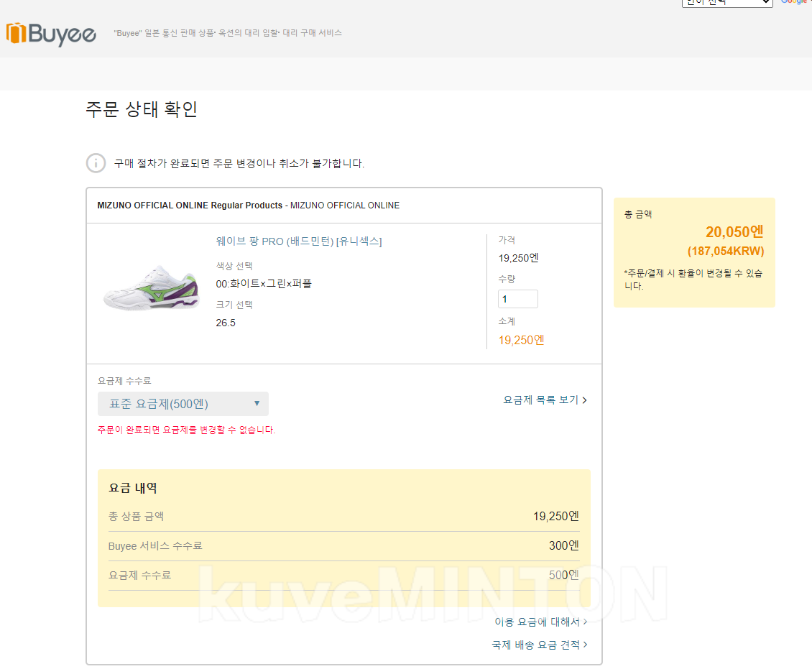Click the 20,050엔 total amount text
The width and height of the screenshot is (812, 669).
pyautogui.click(x=734, y=232)
